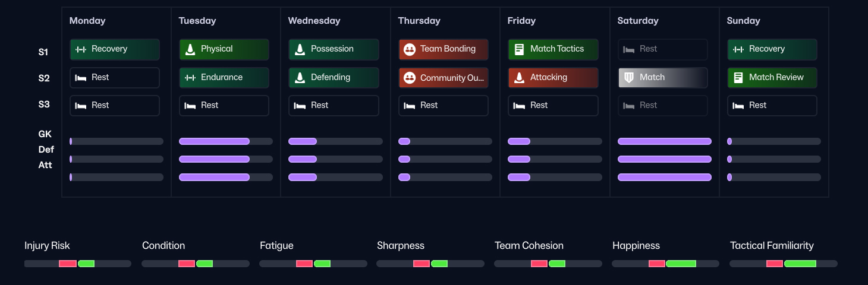
Task: Click the clipboard icon on Friday's Match Tactics
Action: pos(519,49)
